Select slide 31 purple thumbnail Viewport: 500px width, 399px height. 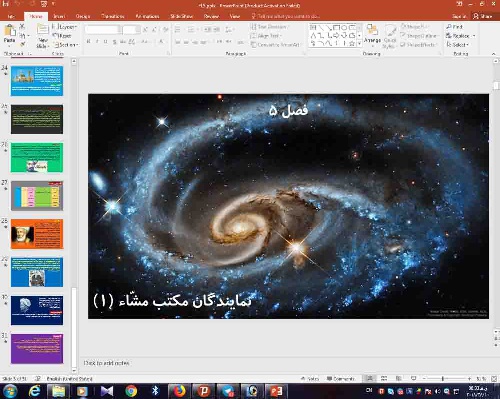tap(37, 348)
